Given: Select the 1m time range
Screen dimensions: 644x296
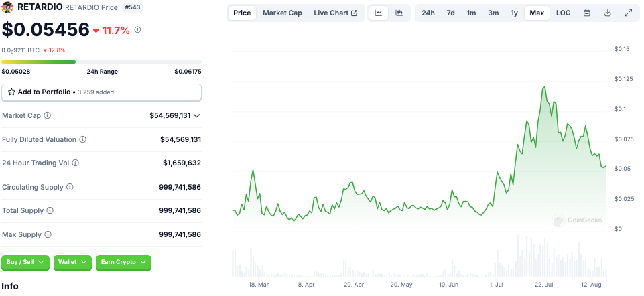Looking at the screenshot, I should point(471,13).
